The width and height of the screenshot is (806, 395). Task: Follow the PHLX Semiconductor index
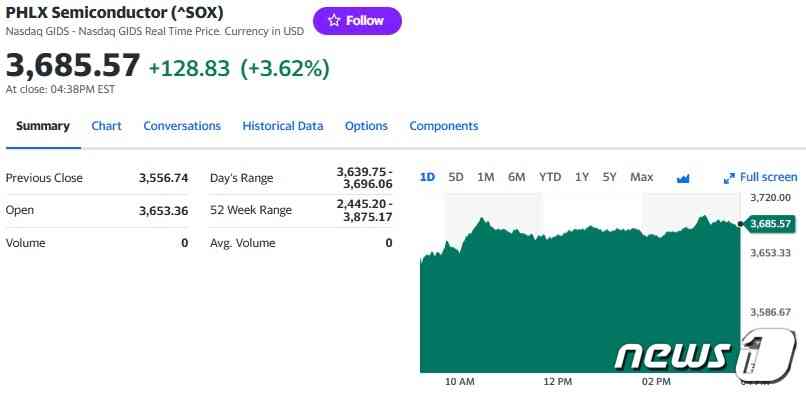coord(357,21)
